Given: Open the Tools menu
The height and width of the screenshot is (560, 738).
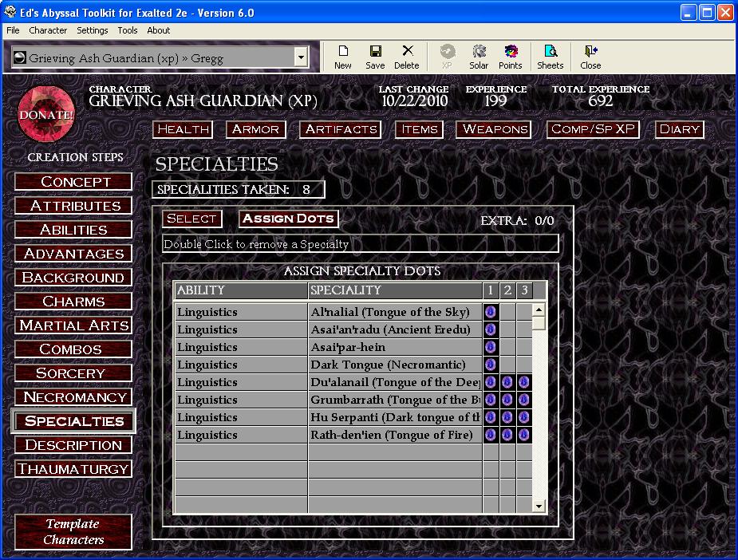Looking at the screenshot, I should (x=128, y=30).
